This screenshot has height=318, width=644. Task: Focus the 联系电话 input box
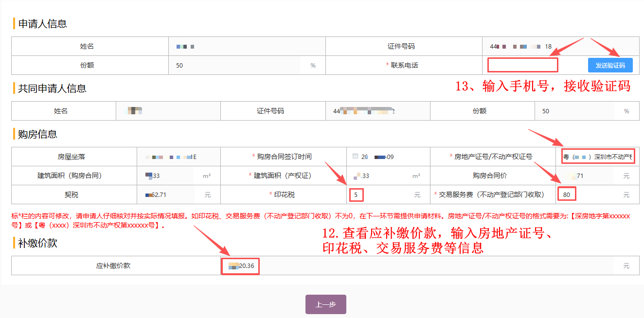click(x=522, y=65)
